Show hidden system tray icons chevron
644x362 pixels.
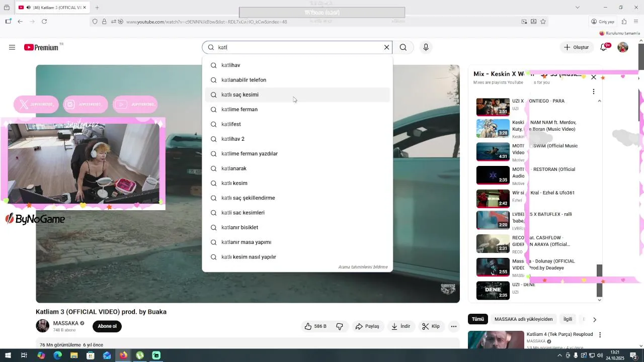pos(559,355)
